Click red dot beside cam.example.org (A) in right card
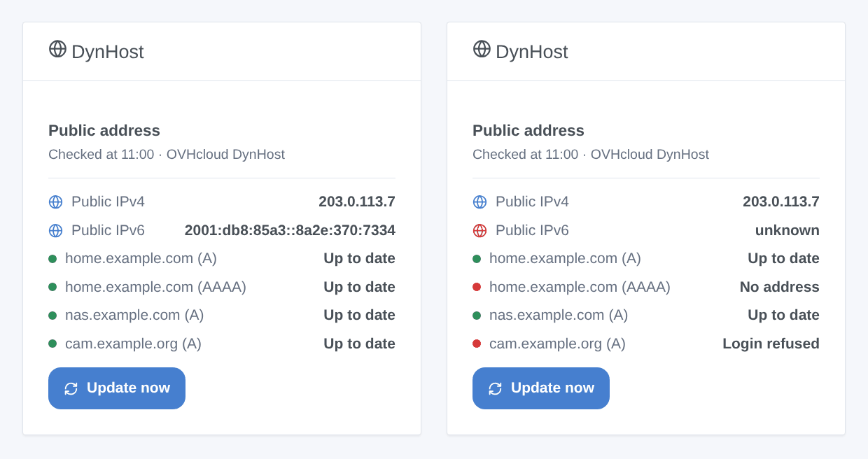Image resolution: width=868 pixels, height=459 pixels. (x=477, y=344)
